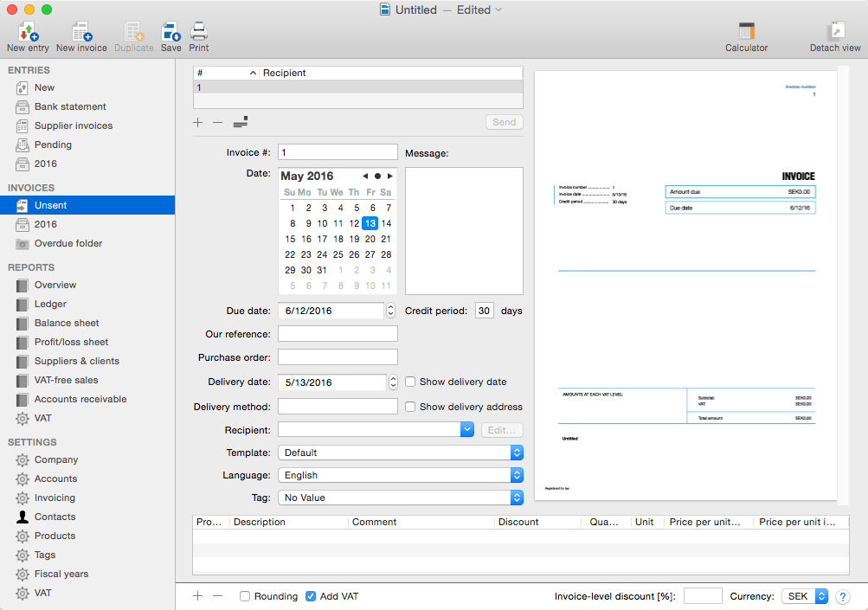Click the New entry toolbar icon
The image size is (868, 610).
(28, 32)
